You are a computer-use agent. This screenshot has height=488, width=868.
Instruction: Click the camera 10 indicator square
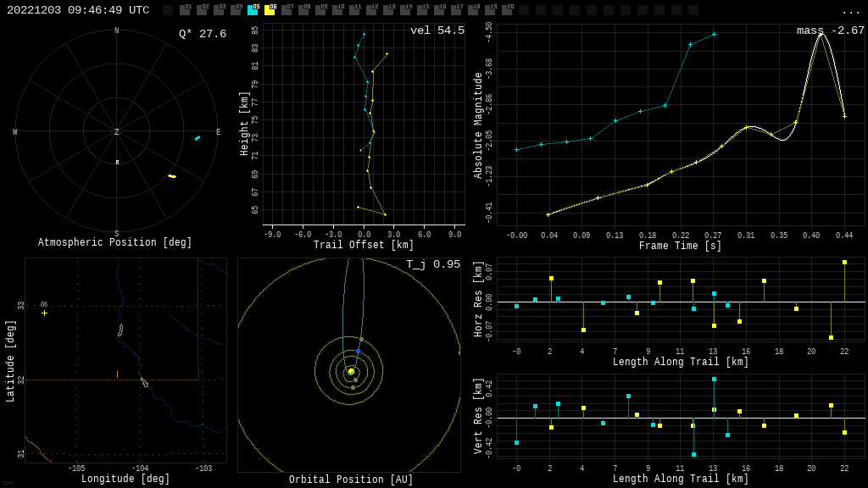pyautogui.click(x=337, y=10)
